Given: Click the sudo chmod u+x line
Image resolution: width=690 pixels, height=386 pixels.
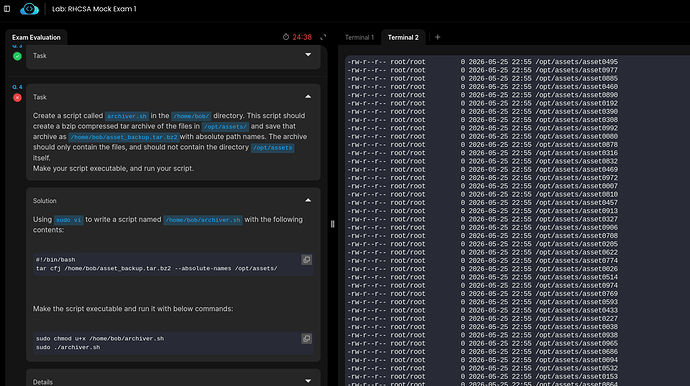Looking at the screenshot, I should pos(100,338).
